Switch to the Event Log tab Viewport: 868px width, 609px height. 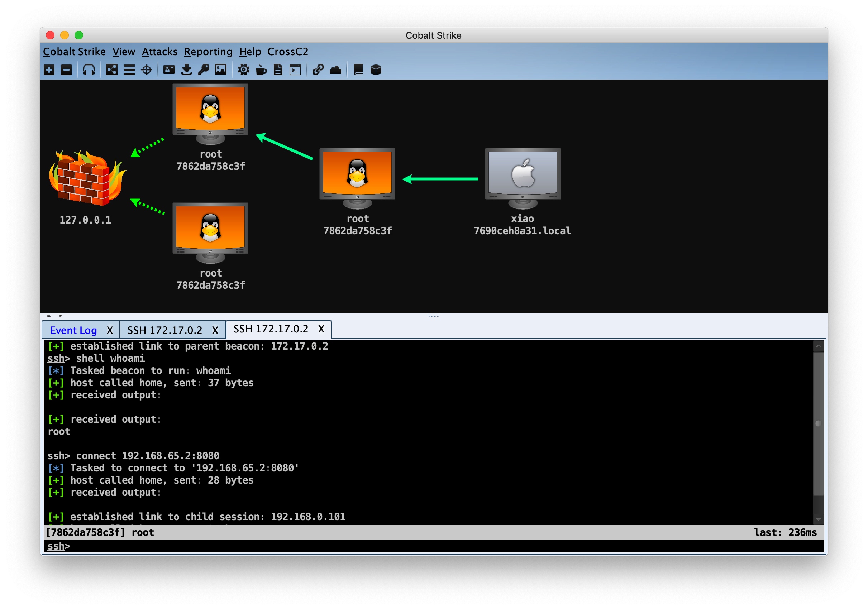73,330
